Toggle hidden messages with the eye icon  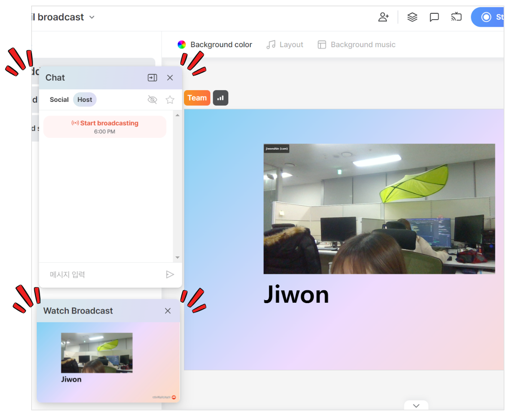[x=152, y=99]
